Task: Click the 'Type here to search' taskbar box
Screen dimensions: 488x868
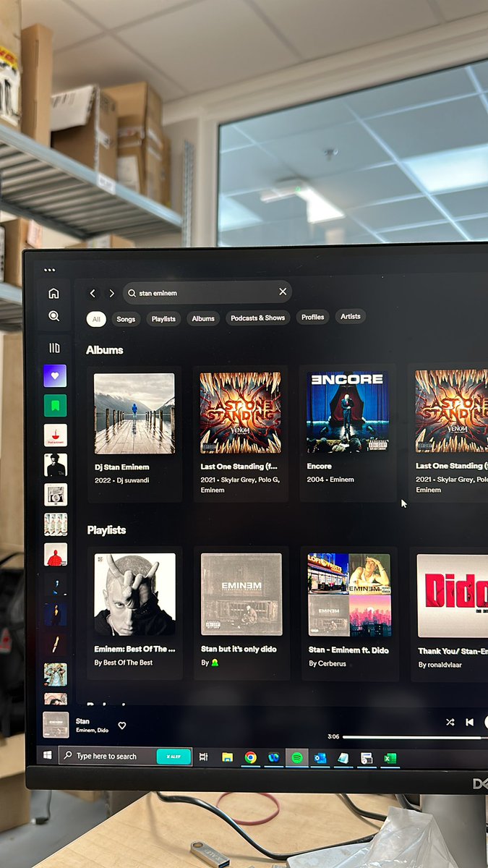Action: (x=125, y=756)
